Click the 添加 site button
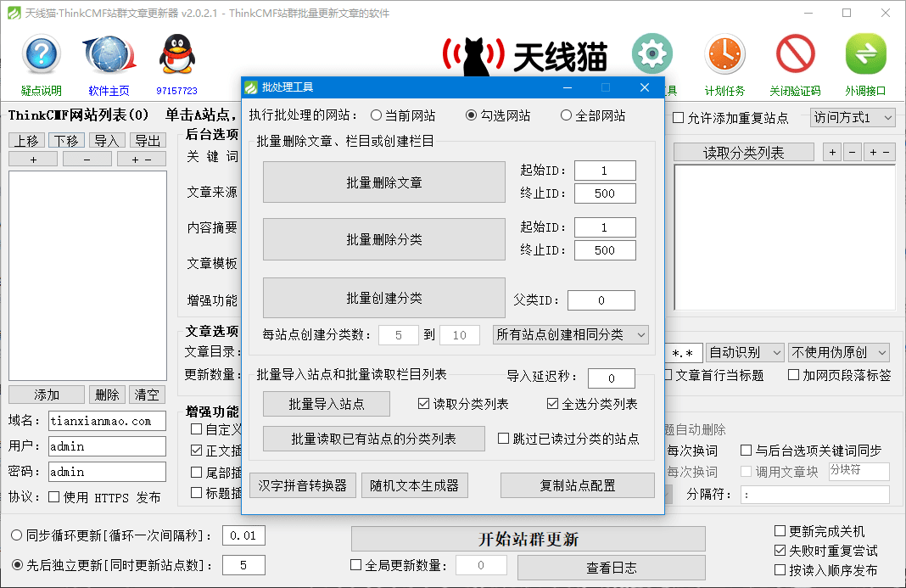 pyautogui.click(x=47, y=395)
